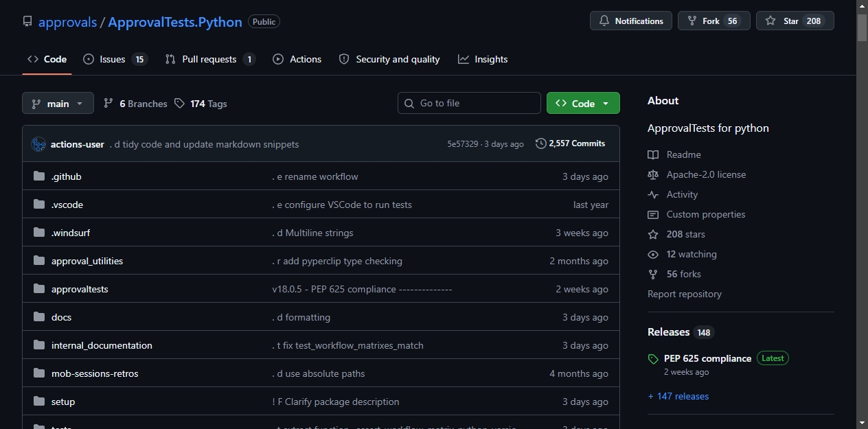Open the ApprovalTests.Python repository link
This screenshot has height=429, width=868.
pos(175,22)
